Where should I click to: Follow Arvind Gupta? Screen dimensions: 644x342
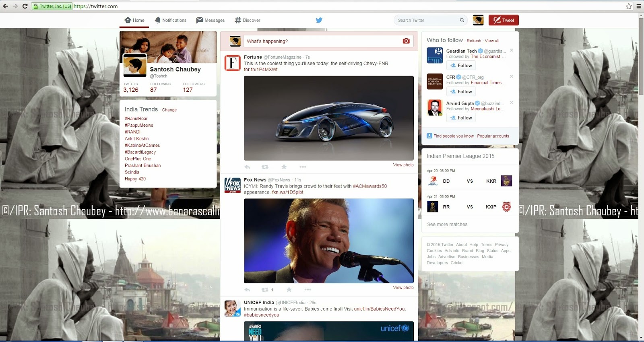tap(461, 118)
